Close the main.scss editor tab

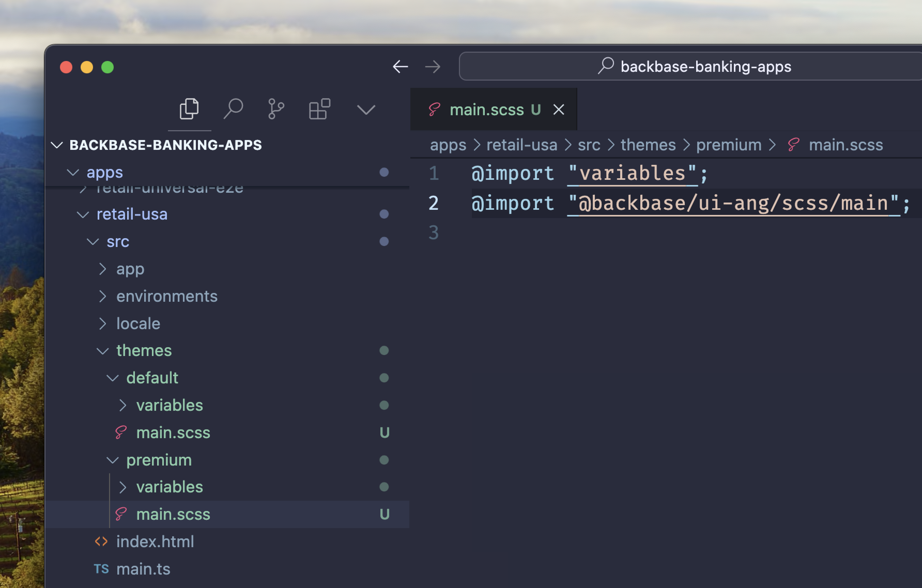click(559, 110)
